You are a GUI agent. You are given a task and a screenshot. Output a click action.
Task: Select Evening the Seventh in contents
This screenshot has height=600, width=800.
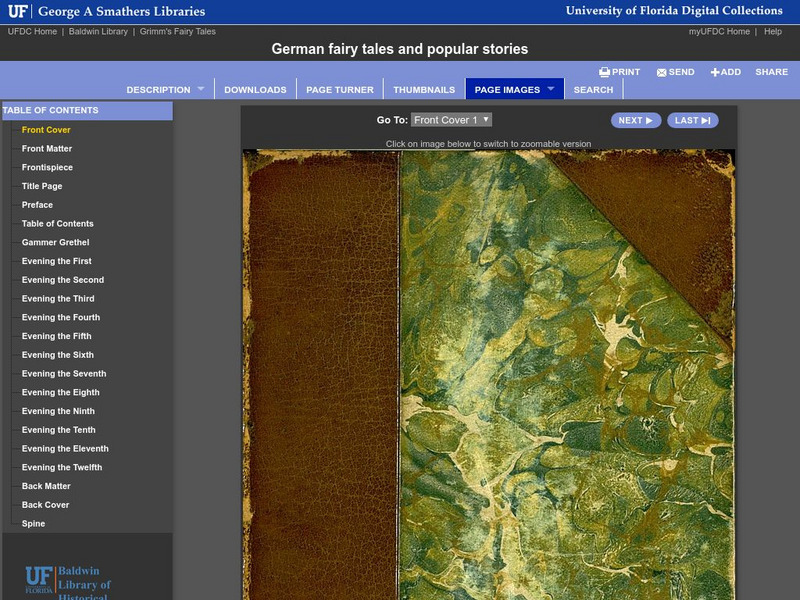pyautogui.click(x=64, y=374)
